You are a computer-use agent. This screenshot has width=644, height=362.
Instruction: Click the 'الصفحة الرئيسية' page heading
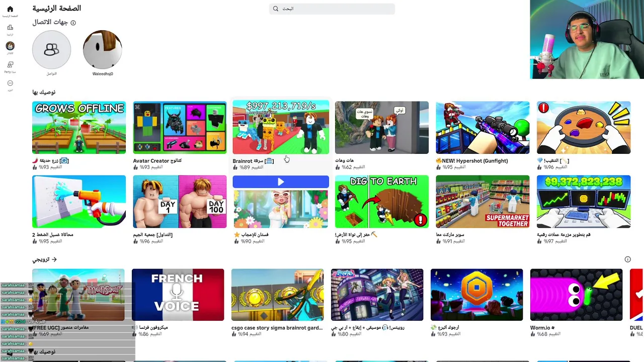(57, 9)
